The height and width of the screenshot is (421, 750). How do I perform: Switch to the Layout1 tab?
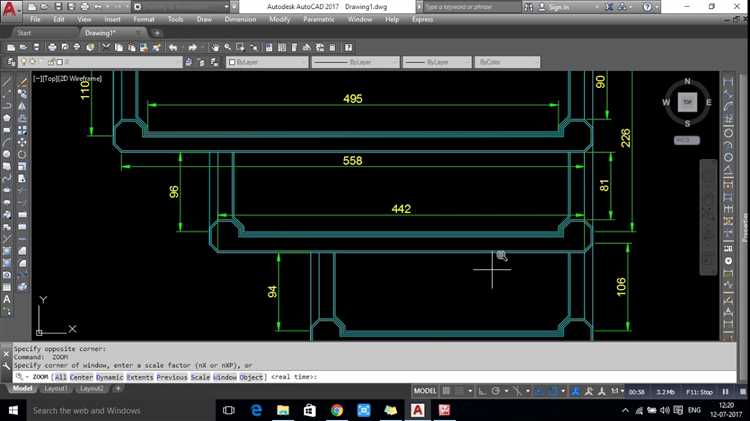(x=55, y=389)
